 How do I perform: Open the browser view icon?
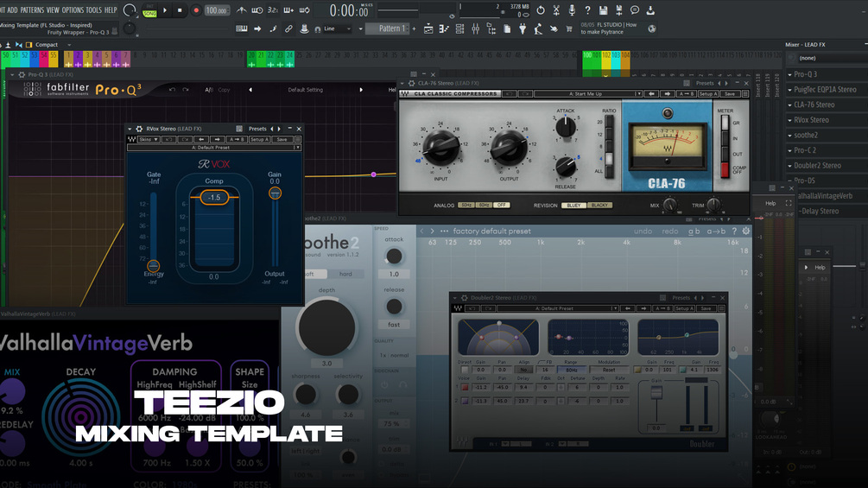click(491, 29)
